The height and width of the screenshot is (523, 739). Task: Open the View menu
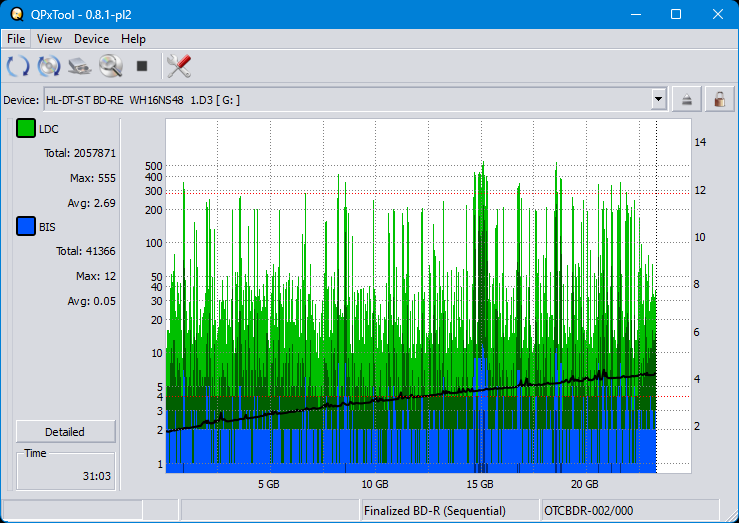49,39
